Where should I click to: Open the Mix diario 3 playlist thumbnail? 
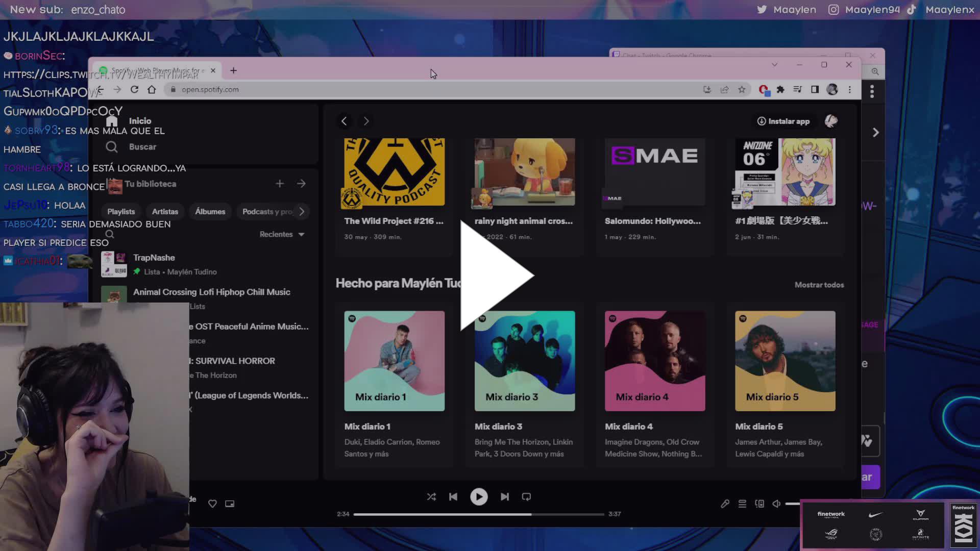[524, 361]
